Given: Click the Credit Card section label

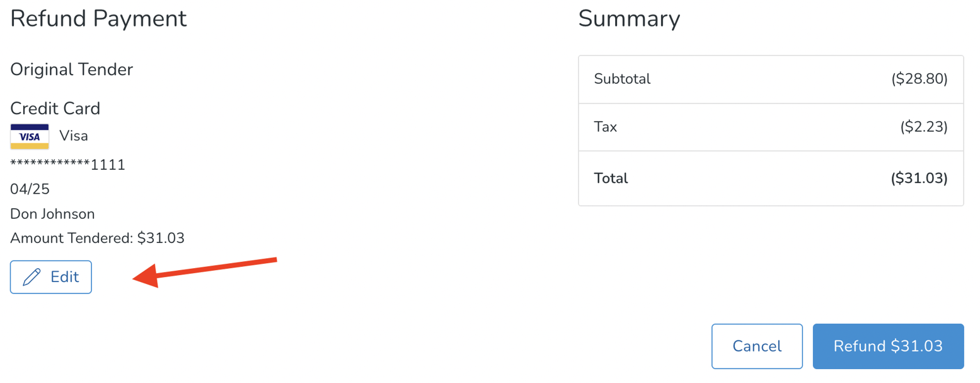Looking at the screenshot, I should coord(55,108).
